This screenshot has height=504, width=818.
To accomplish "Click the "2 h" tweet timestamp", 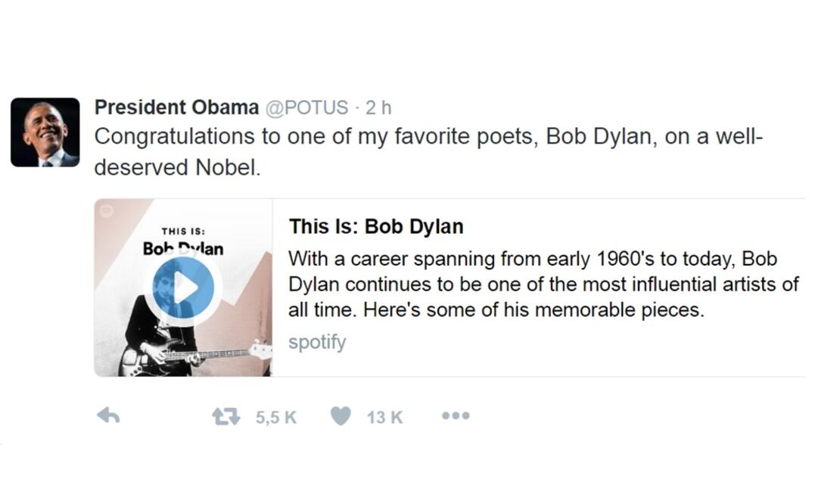I will click(378, 107).
